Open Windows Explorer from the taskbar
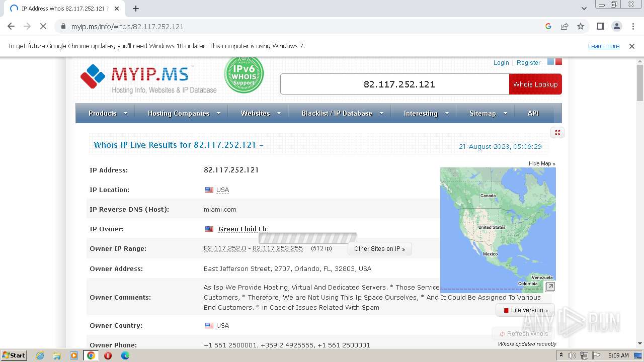644x362 pixels. [x=57, y=355]
